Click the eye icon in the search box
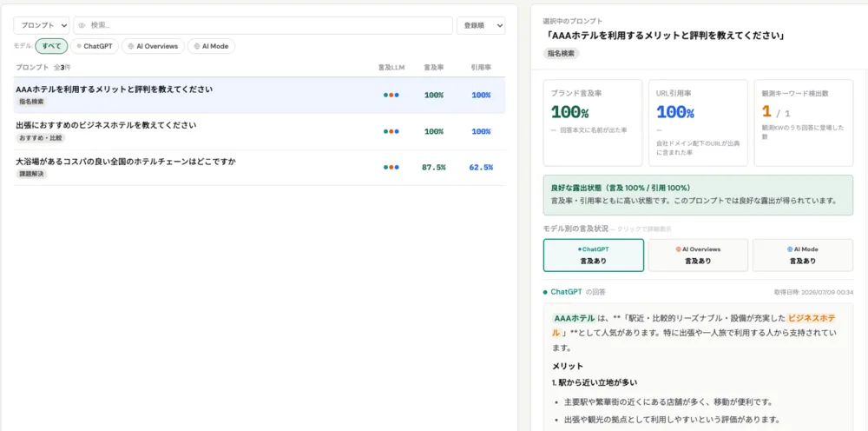 [82, 25]
